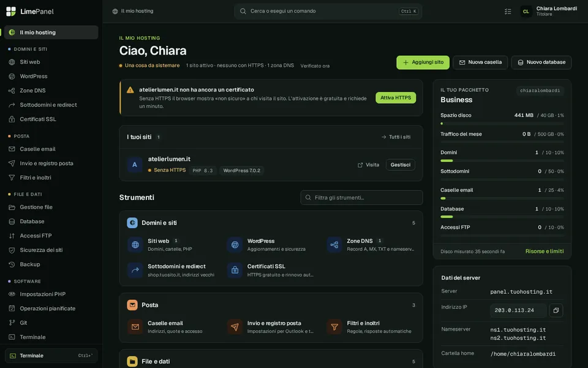Open WordPress tool icon in Strumenti

(235, 245)
